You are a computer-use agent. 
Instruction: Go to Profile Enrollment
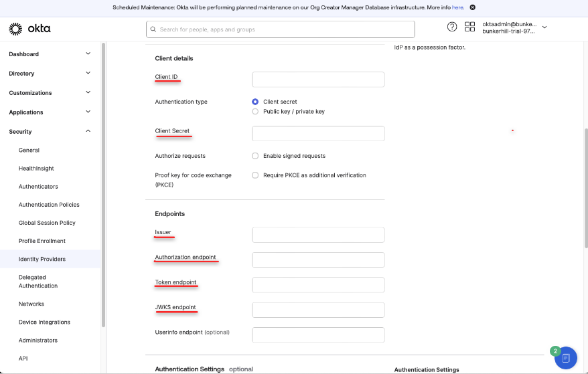(42, 241)
